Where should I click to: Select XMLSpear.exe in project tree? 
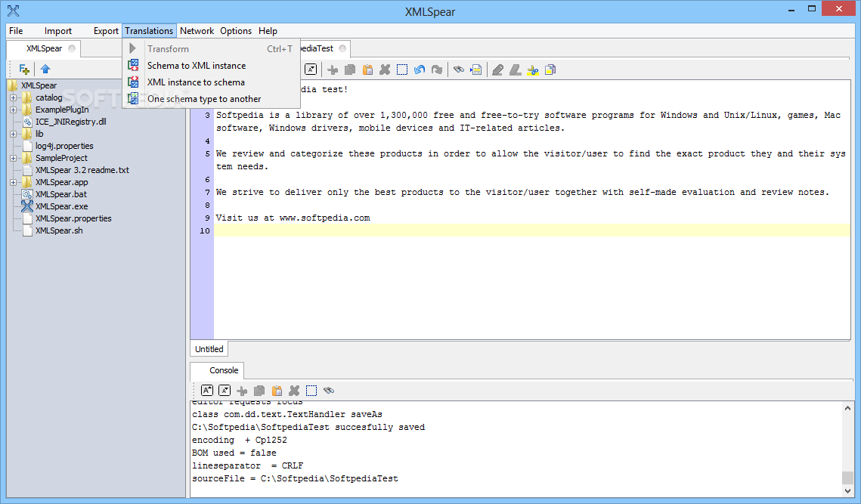[x=61, y=206]
